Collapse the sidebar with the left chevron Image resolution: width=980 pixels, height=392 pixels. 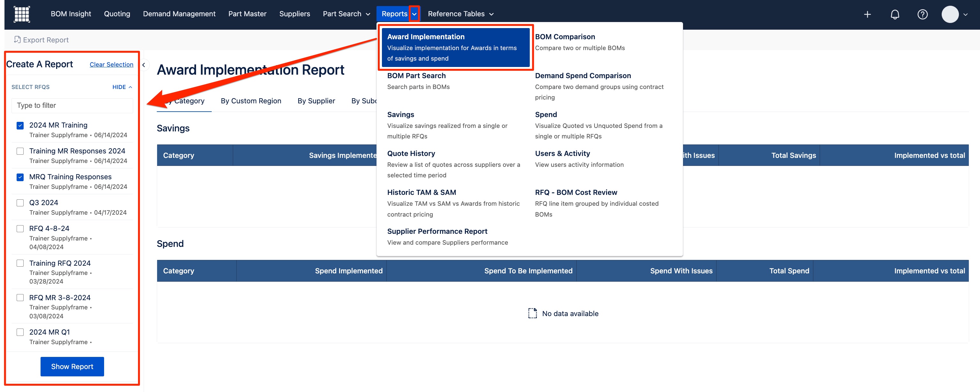pos(143,64)
